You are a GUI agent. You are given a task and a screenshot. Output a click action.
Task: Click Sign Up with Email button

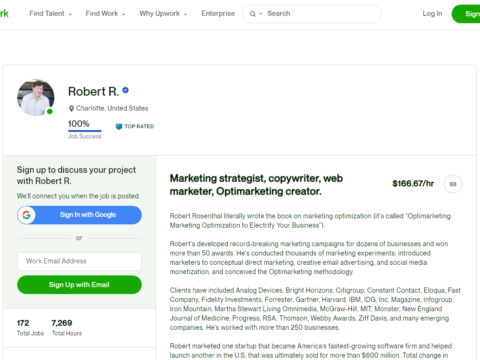click(x=79, y=285)
